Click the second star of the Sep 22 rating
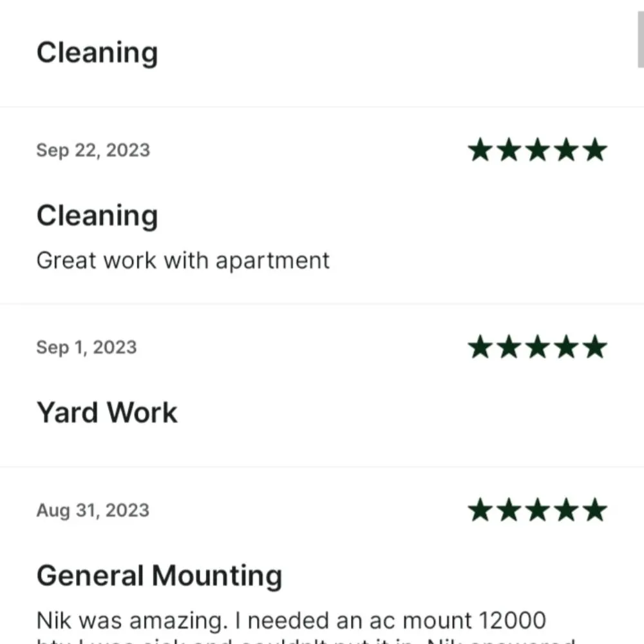Image resolution: width=644 pixels, height=644 pixels. coord(509,149)
